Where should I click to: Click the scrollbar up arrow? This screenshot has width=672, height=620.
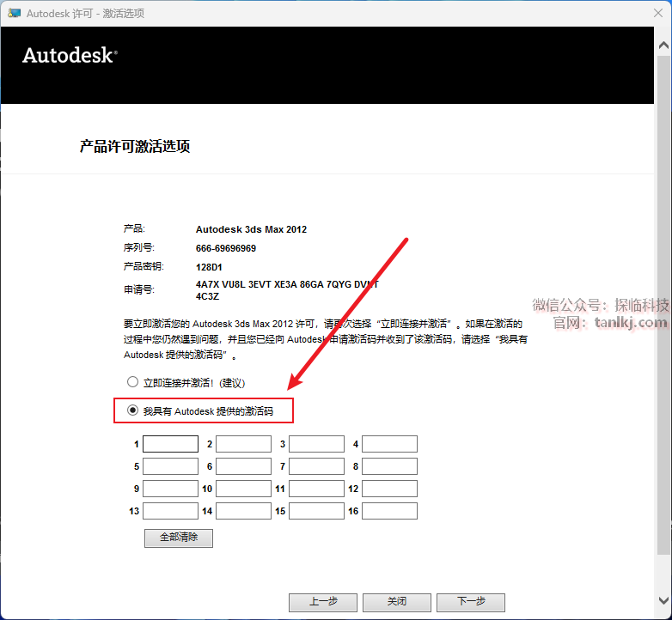[663, 45]
